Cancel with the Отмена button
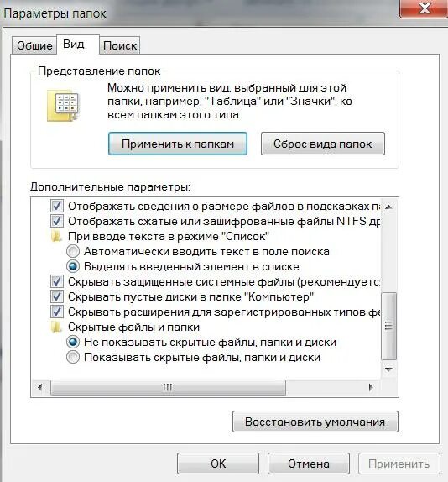Screen dimensions: 448x482 pos(309,464)
